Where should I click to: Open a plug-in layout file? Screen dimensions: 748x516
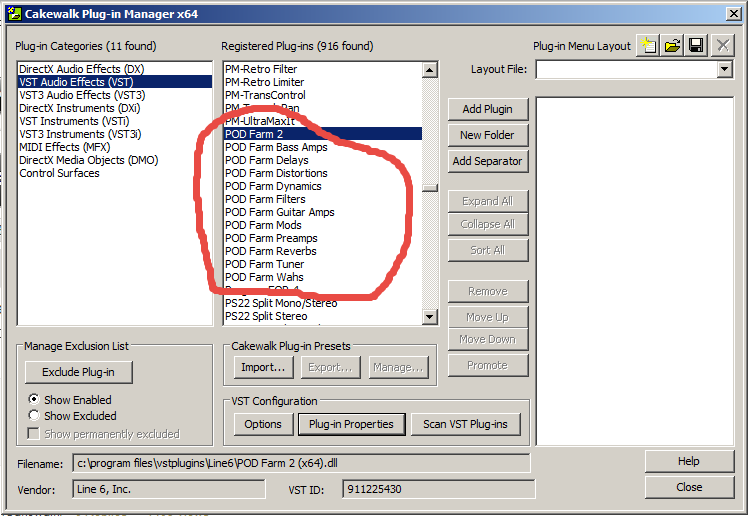tap(673, 45)
